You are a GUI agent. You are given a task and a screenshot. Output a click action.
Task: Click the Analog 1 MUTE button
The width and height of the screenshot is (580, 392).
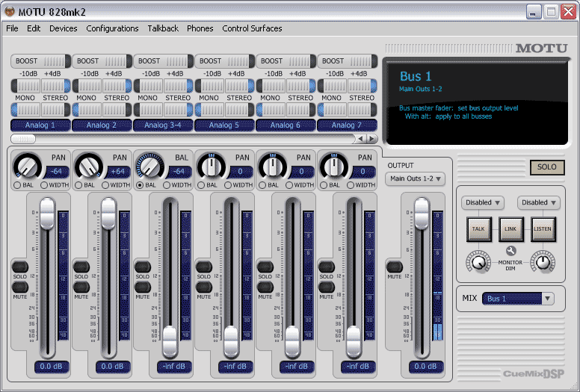click(20, 287)
